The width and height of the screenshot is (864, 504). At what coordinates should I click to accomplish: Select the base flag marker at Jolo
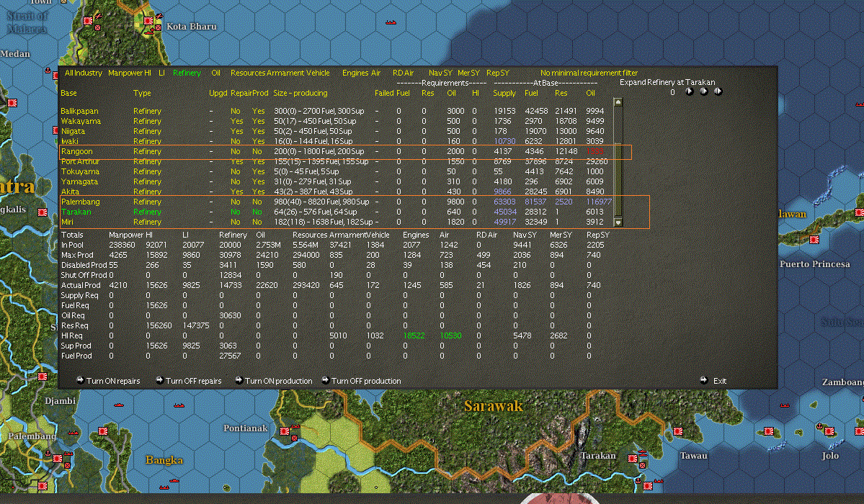(x=829, y=431)
